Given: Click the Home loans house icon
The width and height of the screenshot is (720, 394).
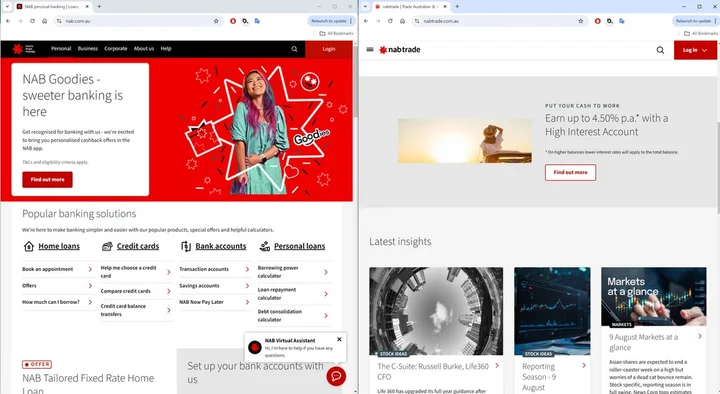Looking at the screenshot, I should click(28, 247).
